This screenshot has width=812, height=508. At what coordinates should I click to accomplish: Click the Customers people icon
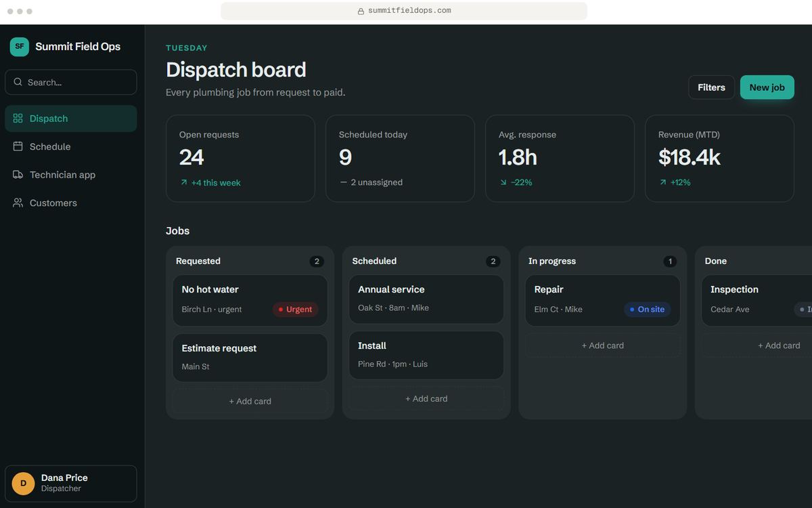point(18,203)
